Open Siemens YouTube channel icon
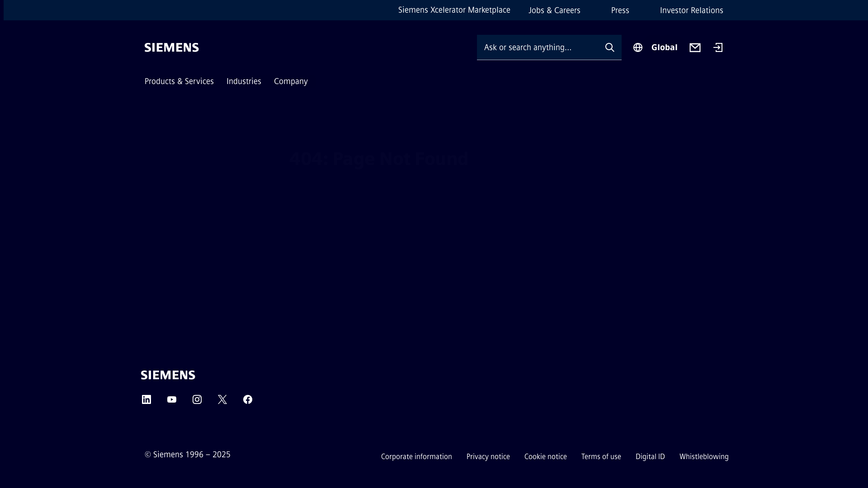Viewport: 868px width, 488px height. click(x=172, y=399)
